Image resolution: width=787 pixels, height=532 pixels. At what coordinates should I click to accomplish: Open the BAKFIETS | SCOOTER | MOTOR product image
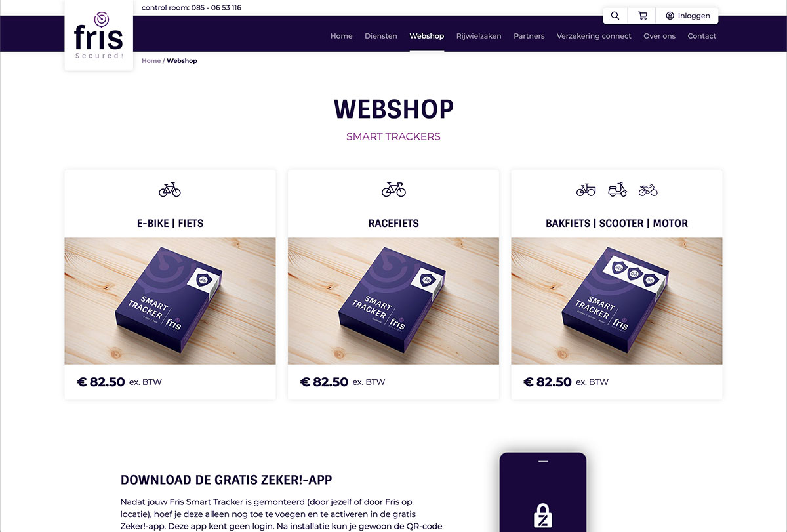pos(616,301)
